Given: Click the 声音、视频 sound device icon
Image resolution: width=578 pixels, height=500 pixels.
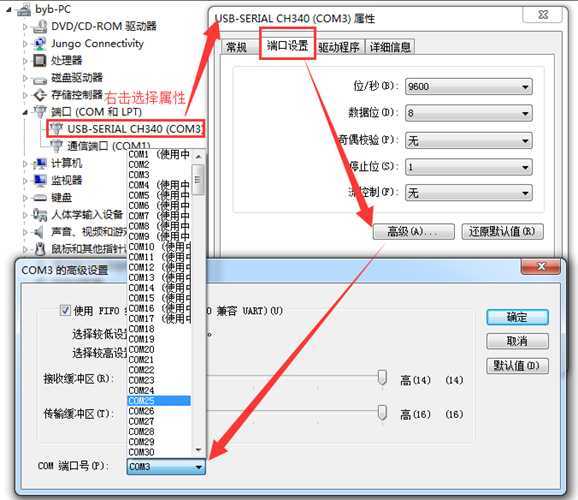Looking at the screenshot, I should point(39,232).
